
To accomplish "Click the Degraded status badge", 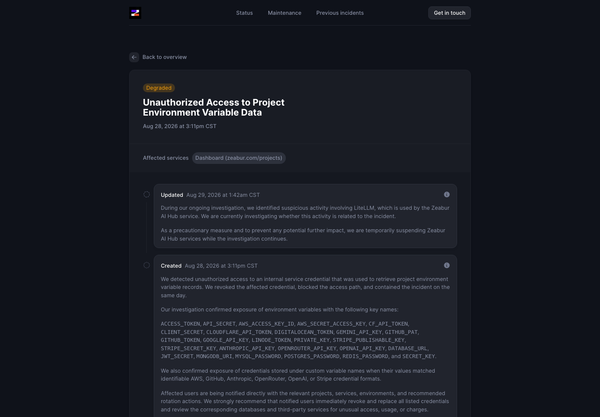I will (x=159, y=88).
